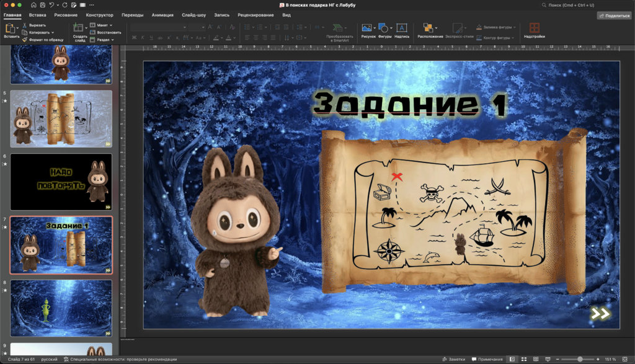
Task: Click the text highlight color button
Action: coord(216,38)
